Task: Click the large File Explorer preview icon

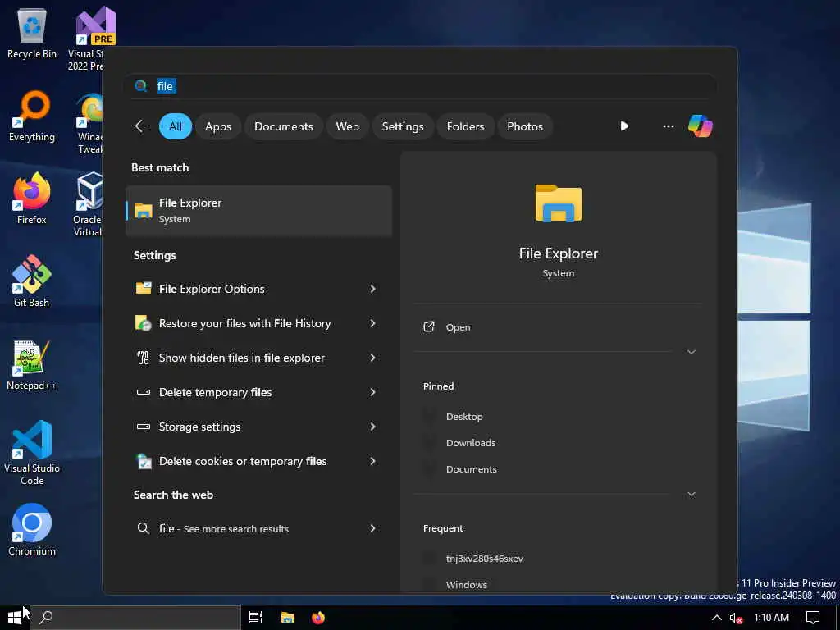Action: 558,203
